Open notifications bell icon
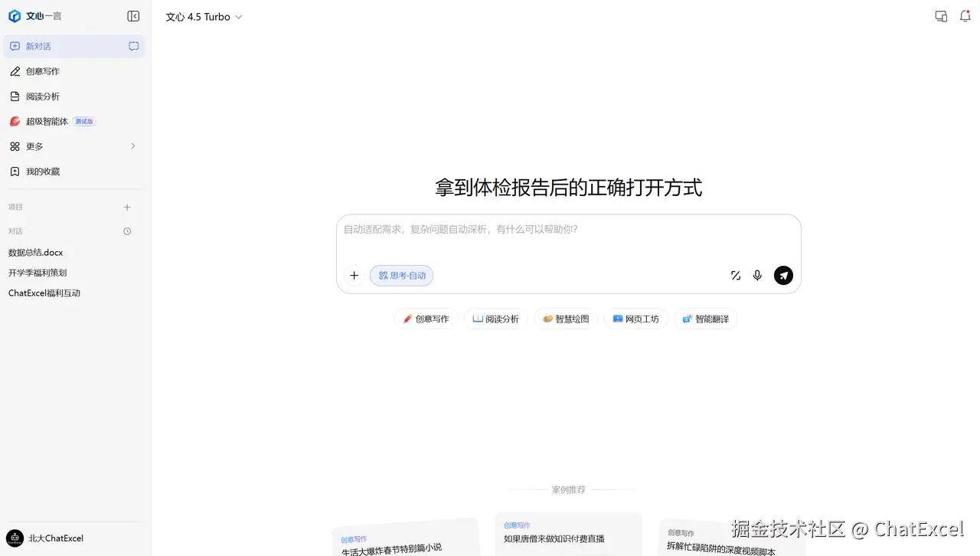The image size is (980, 556). [965, 16]
